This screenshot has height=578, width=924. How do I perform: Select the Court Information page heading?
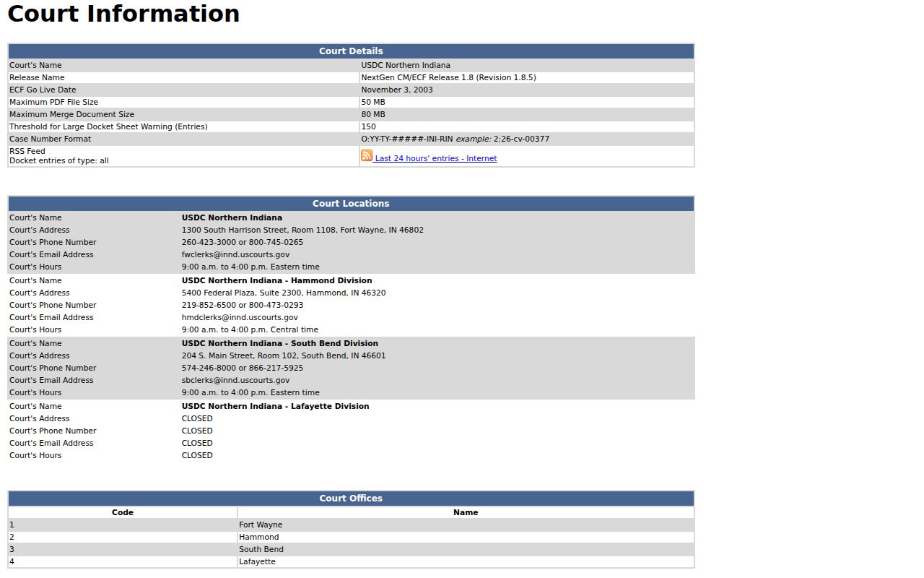click(x=123, y=14)
